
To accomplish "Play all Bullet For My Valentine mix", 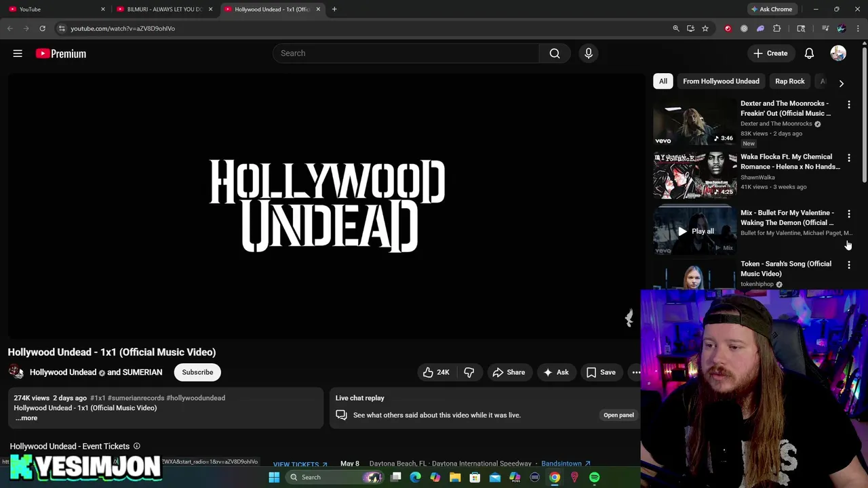I will 695,231.
